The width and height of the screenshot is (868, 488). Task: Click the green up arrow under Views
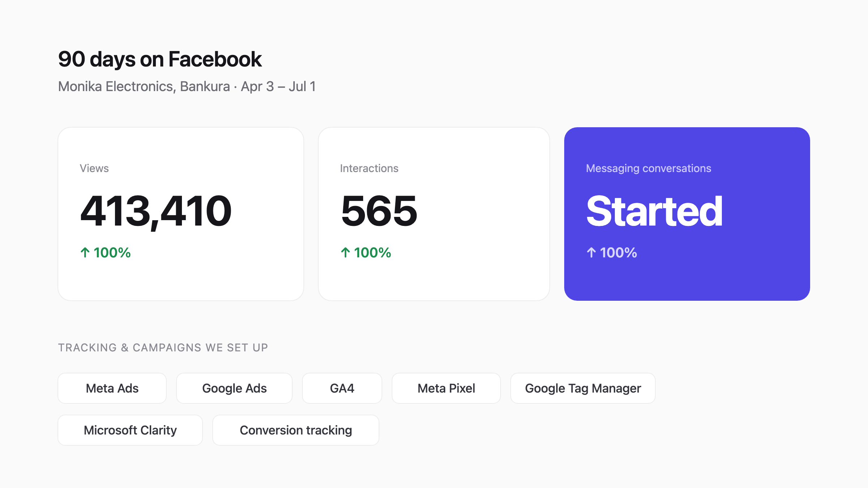(x=85, y=252)
